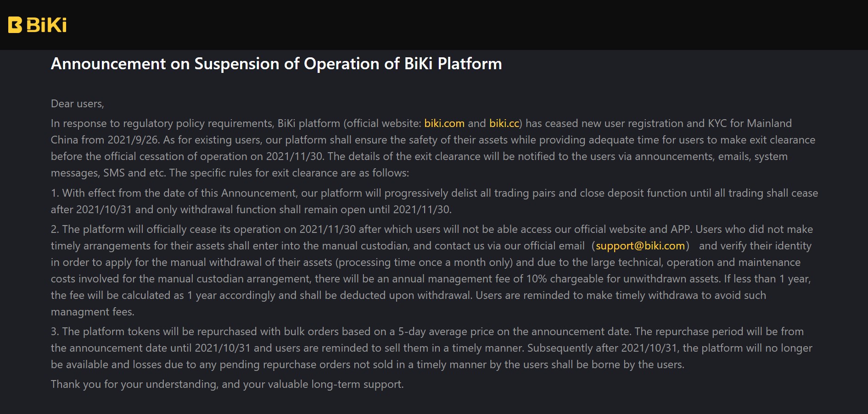Click rule 1 text starting "With effect from"
This screenshot has height=414, width=868.
(x=434, y=201)
